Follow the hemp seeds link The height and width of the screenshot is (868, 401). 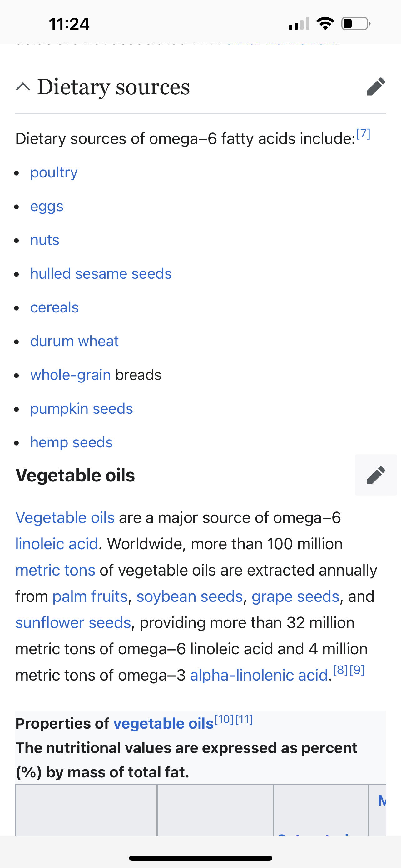pyautogui.click(x=72, y=442)
